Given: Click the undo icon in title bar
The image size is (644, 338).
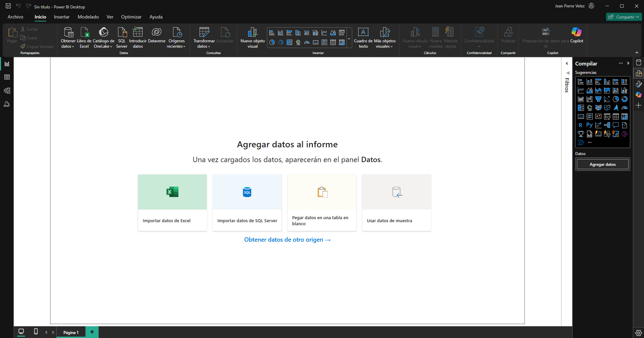Looking at the screenshot, I should coord(18,6).
